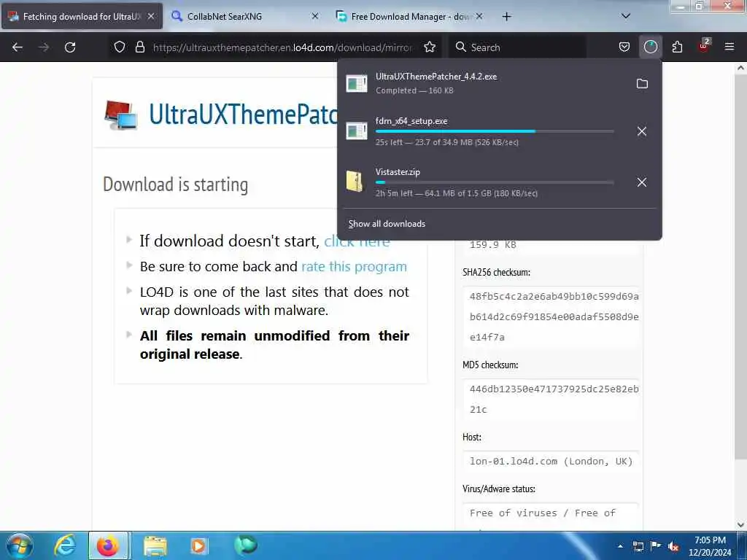Viewport: 747px width, 560px height.
Task: Click the site security padlock icon
Action: [139, 47]
